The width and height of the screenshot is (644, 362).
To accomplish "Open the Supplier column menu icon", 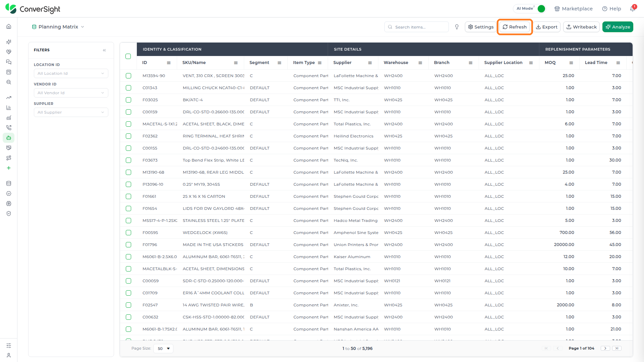I will coord(370,63).
